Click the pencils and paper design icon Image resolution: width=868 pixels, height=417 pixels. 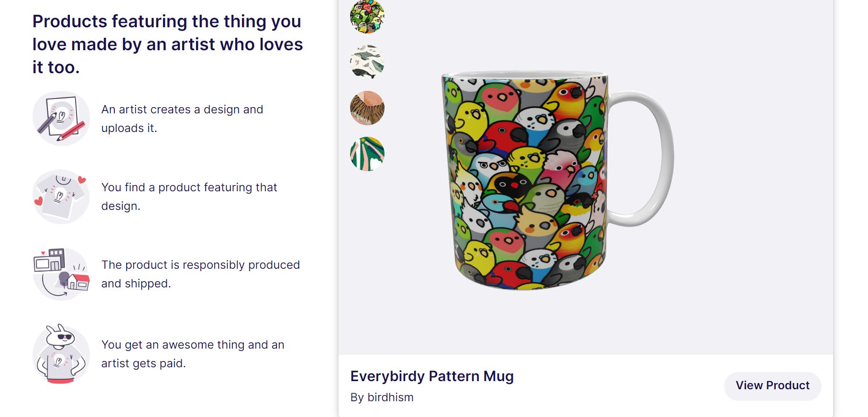(61, 118)
